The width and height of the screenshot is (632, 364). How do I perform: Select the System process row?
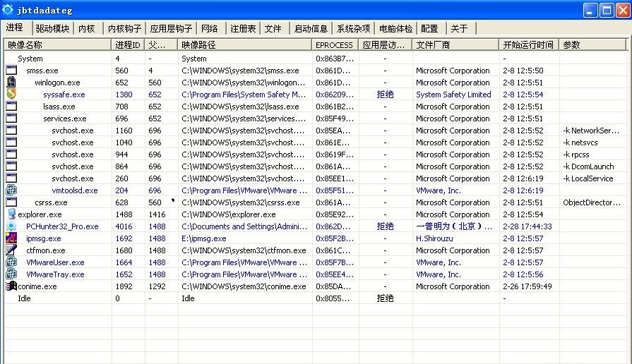coord(30,59)
